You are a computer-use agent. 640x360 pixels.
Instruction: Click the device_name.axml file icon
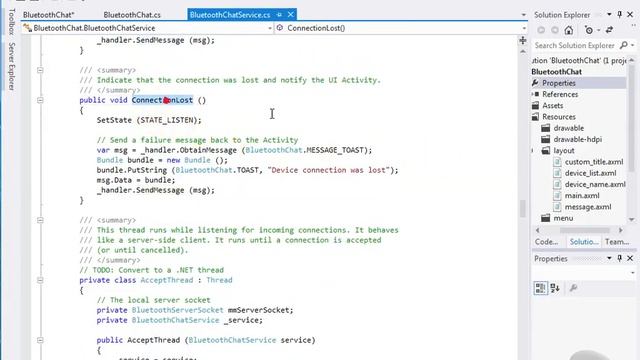pos(557,184)
